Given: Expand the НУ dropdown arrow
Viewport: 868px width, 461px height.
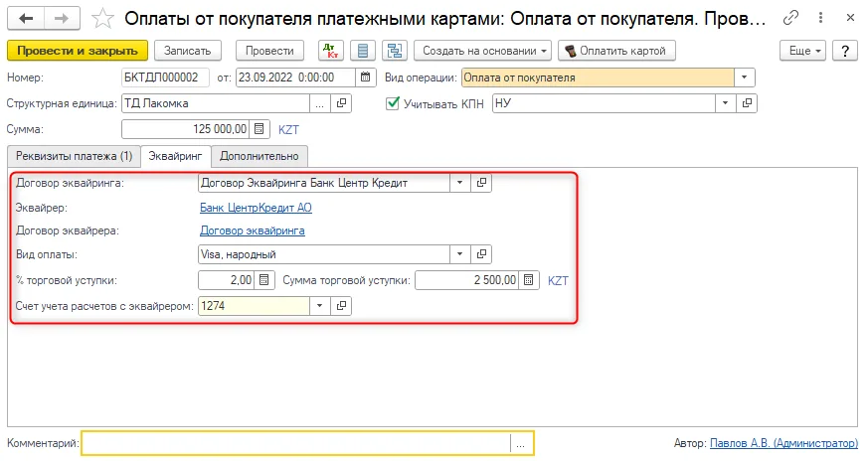Looking at the screenshot, I should click(725, 103).
